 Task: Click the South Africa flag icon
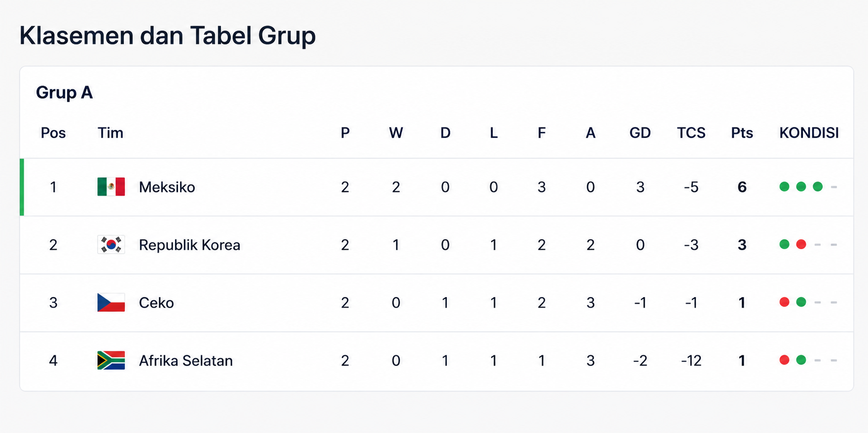coord(111,360)
